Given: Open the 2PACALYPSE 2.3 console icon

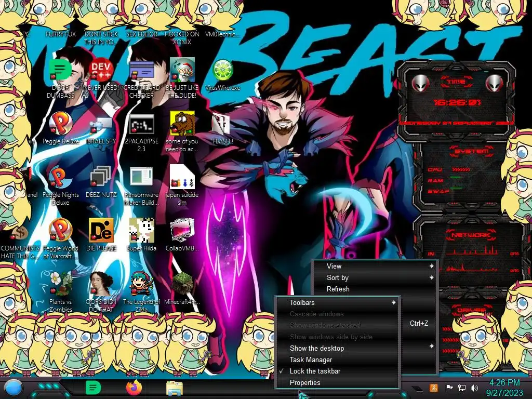Looking at the screenshot, I should pyautogui.click(x=141, y=124).
